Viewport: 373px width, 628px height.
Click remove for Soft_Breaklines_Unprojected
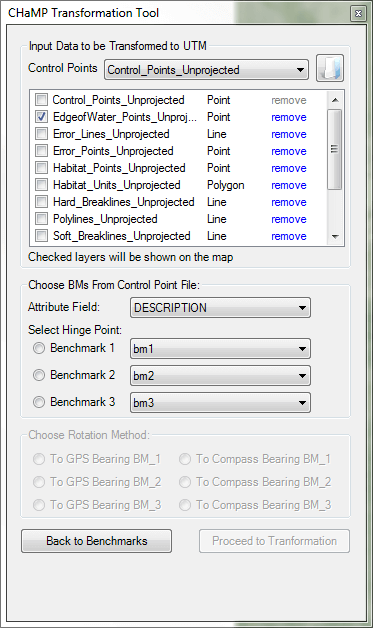288,236
